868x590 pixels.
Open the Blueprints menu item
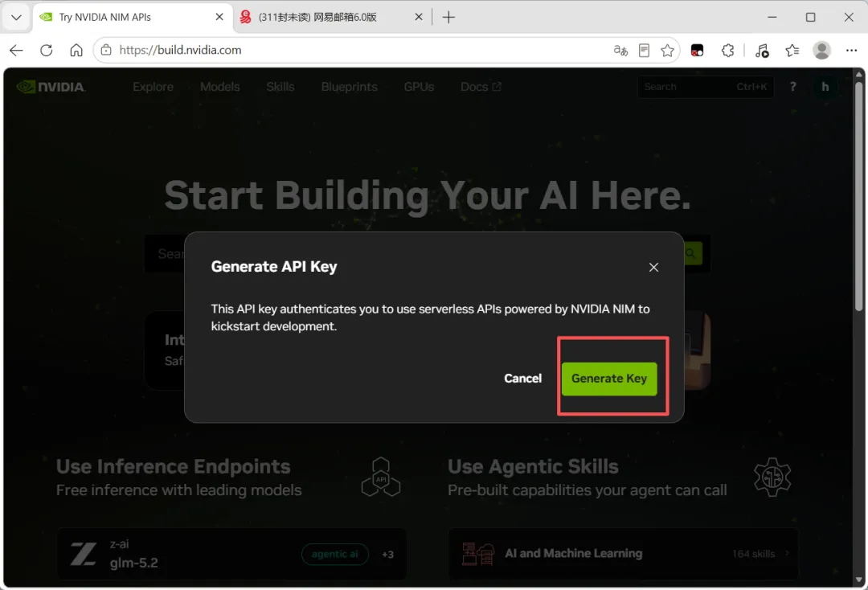point(350,87)
